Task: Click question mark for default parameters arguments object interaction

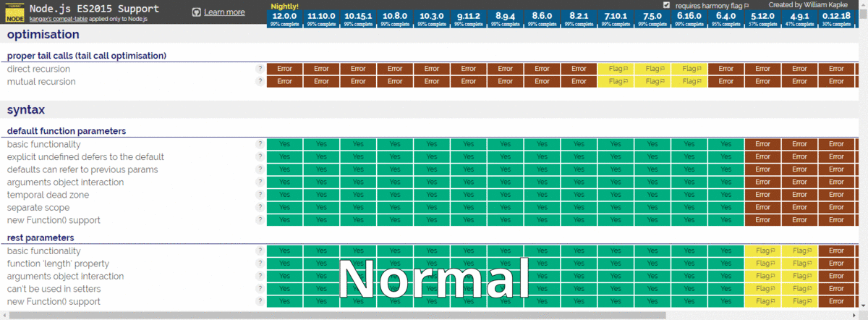Action: (x=259, y=182)
